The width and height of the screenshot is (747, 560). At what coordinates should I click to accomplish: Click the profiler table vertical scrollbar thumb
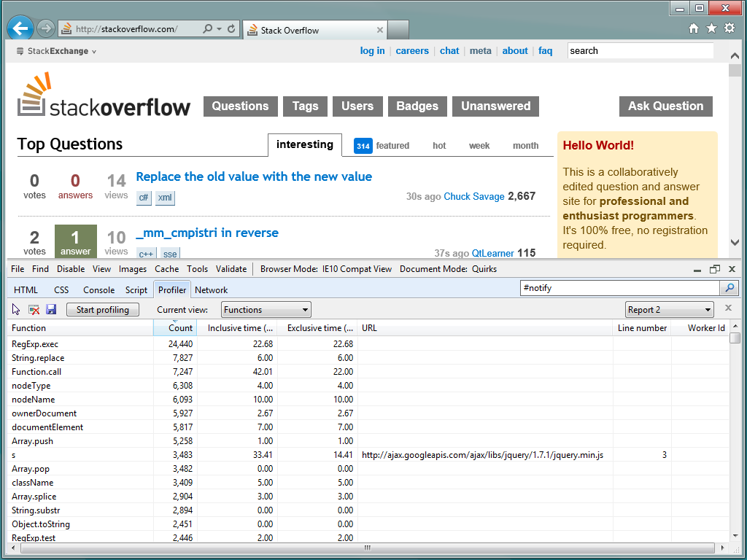735,338
